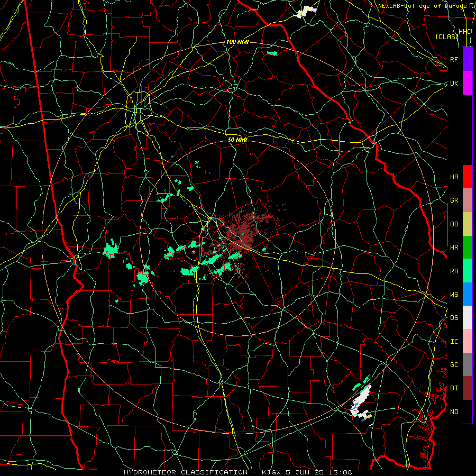The height and width of the screenshot is (476, 476).
Task: Click the BD legend label
Action: coord(454,224)
